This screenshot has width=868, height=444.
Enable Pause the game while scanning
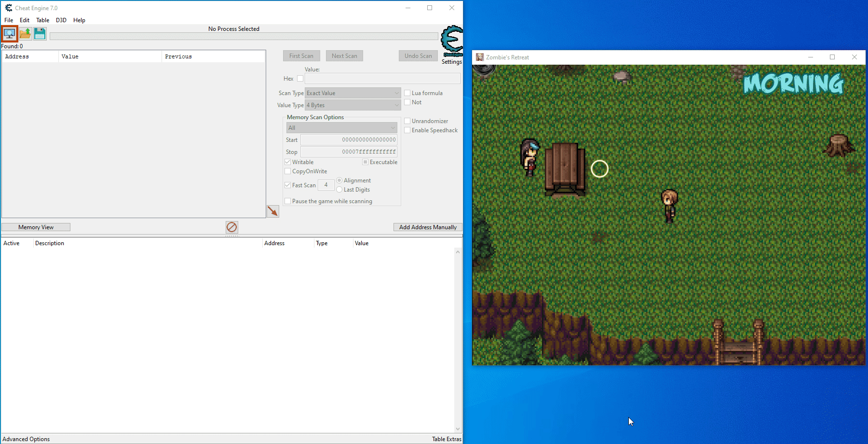pos(287,201)
